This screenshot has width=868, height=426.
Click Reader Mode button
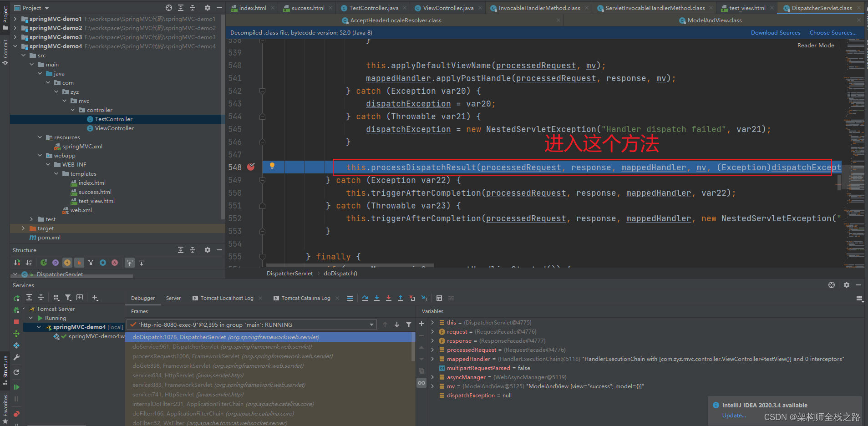(816, 45)
